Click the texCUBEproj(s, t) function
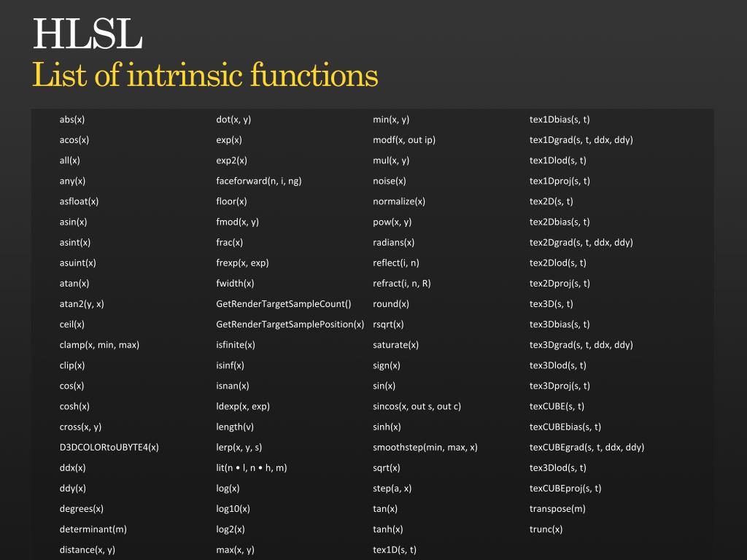Screen dimensions: 747x560 [565, 489]
